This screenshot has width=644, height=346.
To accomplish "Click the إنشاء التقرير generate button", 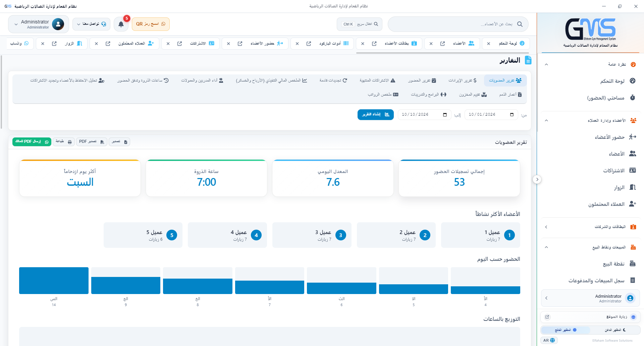I will [x=376, y=114].
